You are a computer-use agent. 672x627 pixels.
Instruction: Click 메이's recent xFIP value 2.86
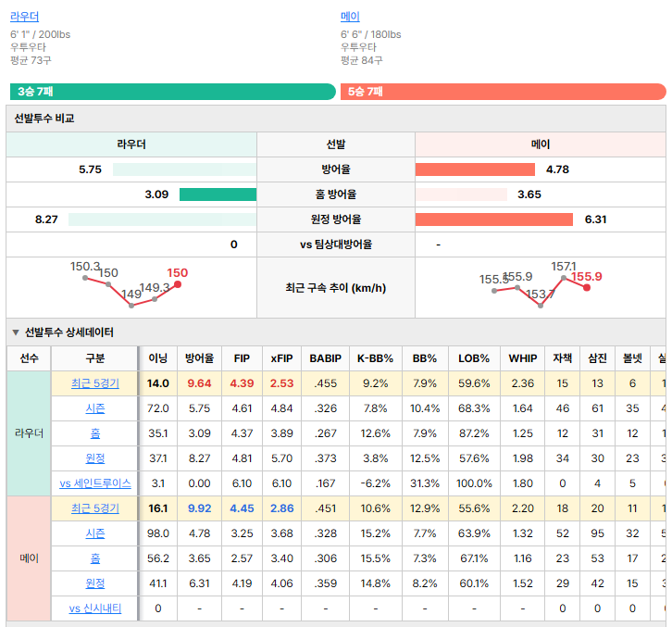click(x=281, y=508)
